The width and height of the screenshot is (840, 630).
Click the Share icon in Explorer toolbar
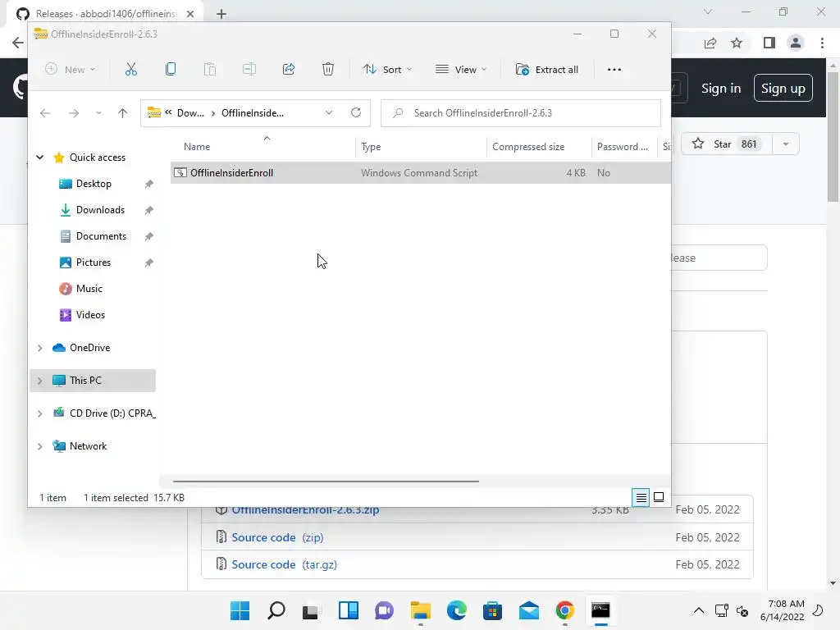coord(289,69)
